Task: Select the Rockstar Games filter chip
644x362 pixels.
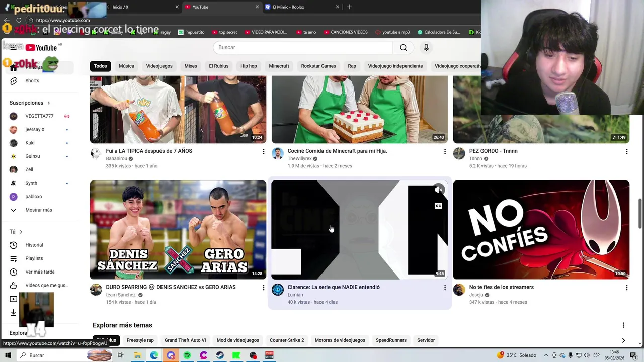Action: coord(318,66)
